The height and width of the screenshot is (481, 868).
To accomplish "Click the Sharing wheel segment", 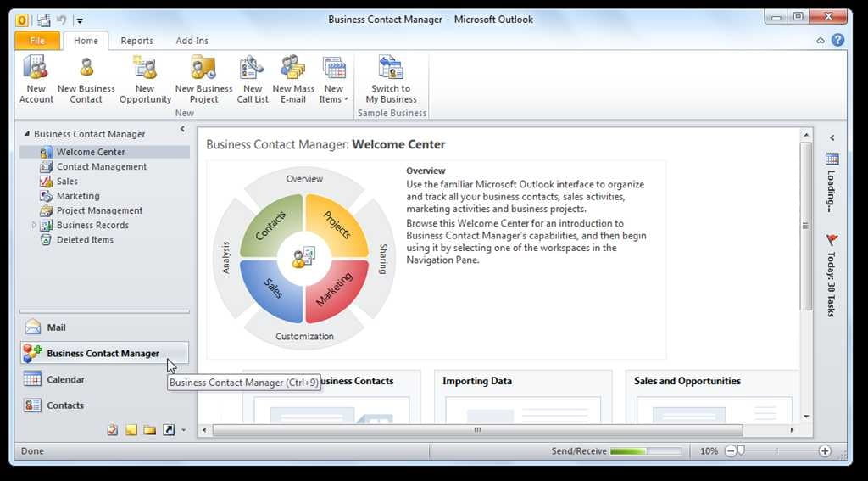I will pos(383,259).
